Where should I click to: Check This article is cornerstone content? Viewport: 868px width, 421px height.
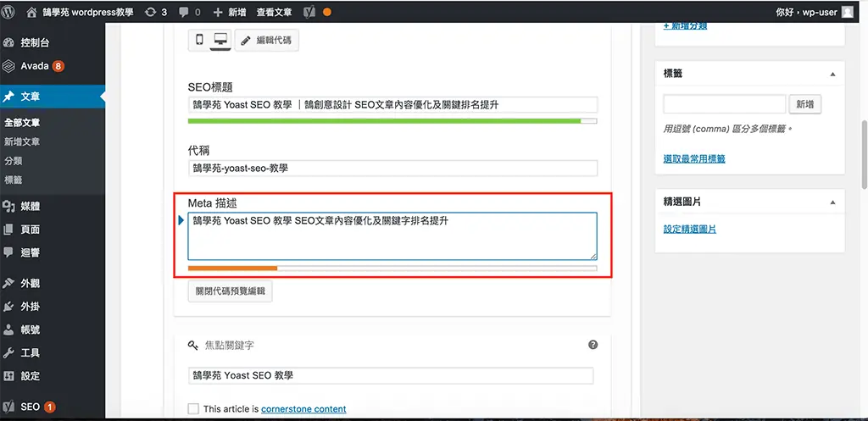[193, 409]
